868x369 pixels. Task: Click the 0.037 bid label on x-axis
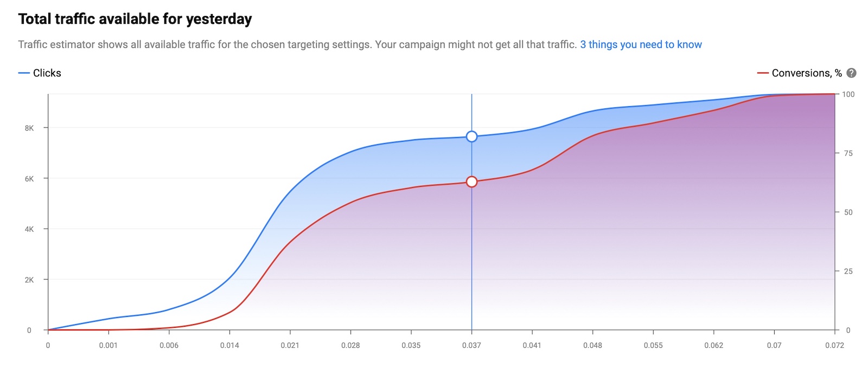click(x=471, y=345)
